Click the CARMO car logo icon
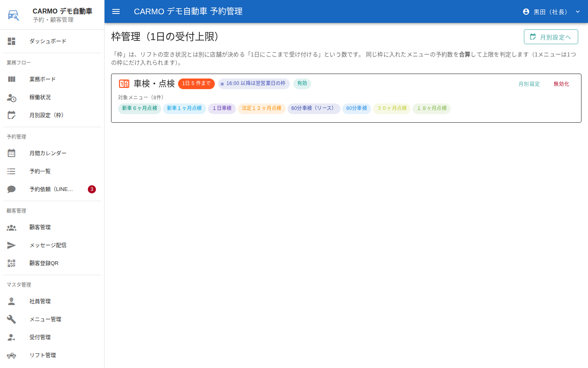 [x=13, y=15]
